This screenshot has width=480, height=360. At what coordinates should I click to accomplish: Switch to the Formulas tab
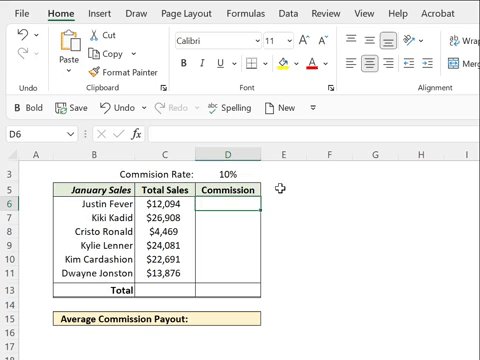coord(246,14)
